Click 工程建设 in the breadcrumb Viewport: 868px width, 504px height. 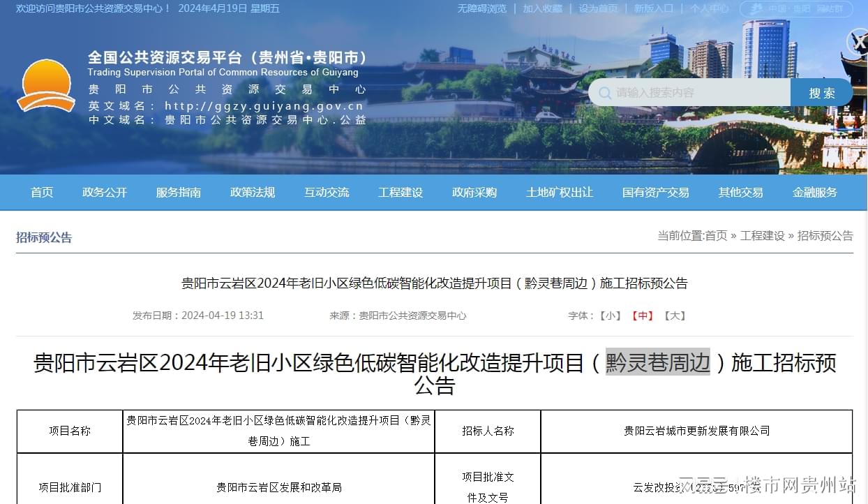[763, 236]
